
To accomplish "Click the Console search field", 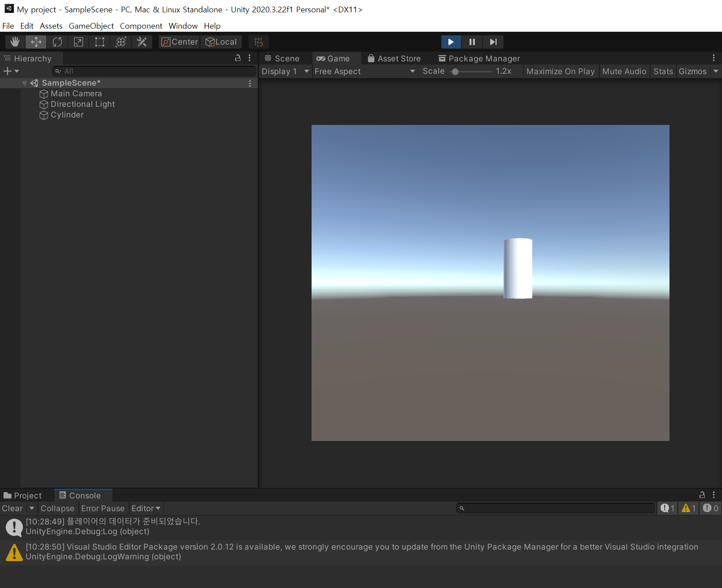I will pyautogui.click(x=556, y=508).
